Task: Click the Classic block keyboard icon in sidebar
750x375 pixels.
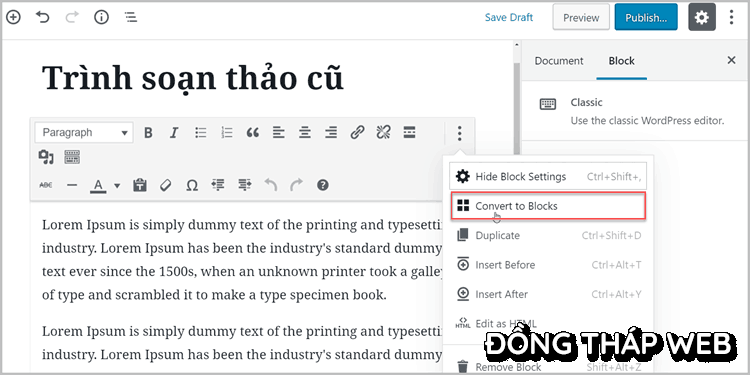Action: pos(548,104)
